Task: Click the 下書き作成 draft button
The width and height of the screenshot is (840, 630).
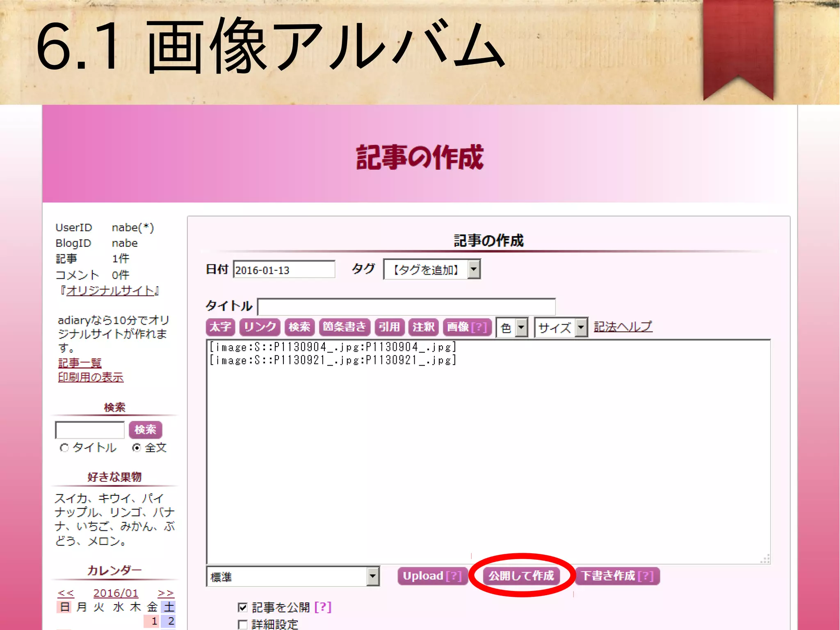Action: [x=618, y=576]
